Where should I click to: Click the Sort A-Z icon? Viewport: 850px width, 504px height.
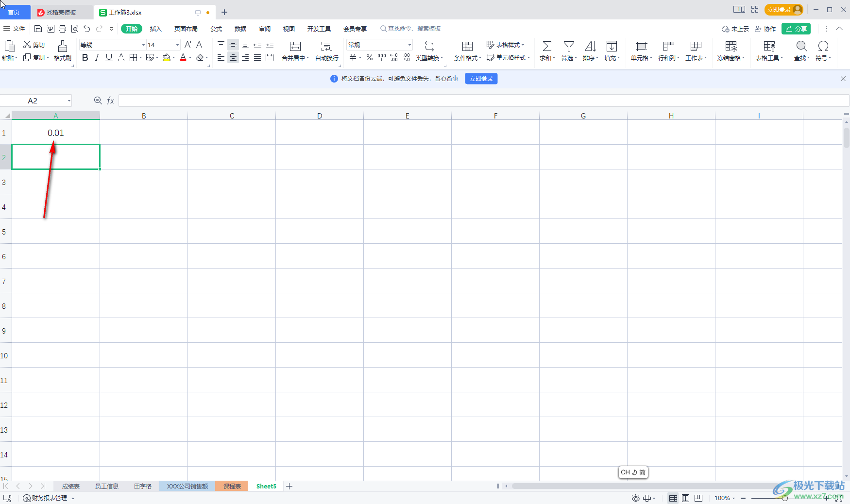tap(590, 46)
